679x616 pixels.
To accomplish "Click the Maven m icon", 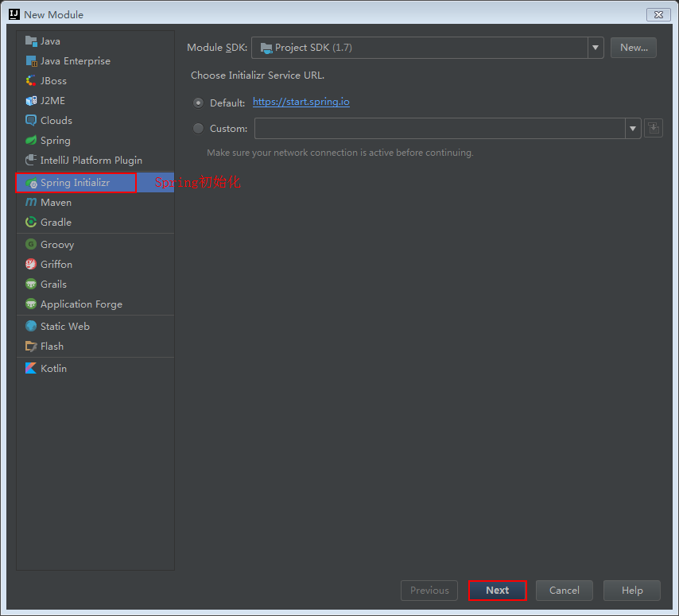I will (x=31, y=202).
